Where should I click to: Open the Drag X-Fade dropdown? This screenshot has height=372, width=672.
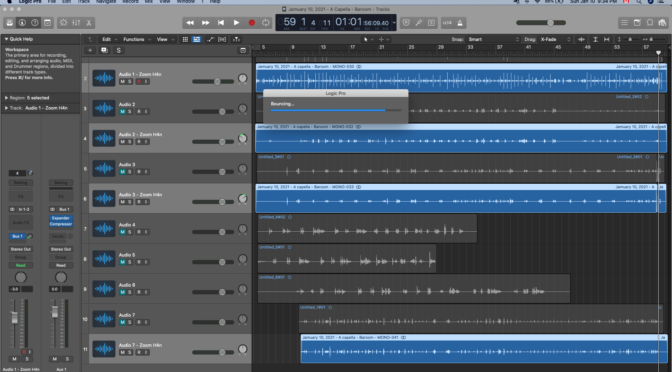555,39
